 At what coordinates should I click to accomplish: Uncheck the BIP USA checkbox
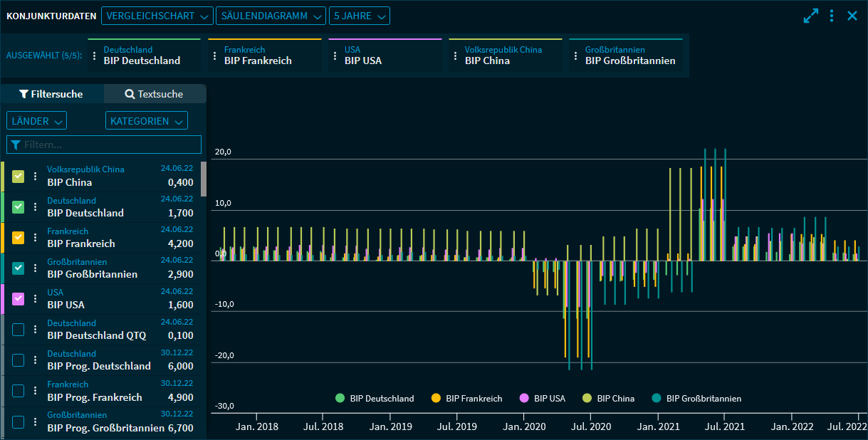click(x=19, y=298)
